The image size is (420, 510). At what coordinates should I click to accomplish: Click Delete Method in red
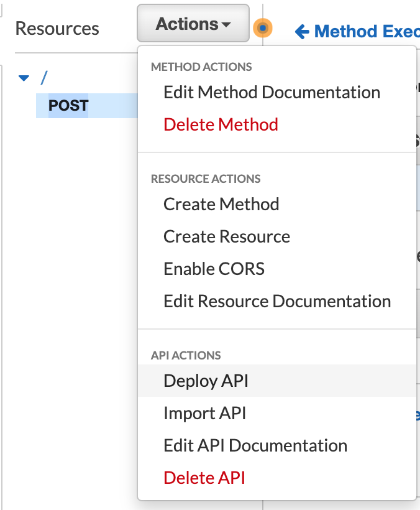pos(221,125)
